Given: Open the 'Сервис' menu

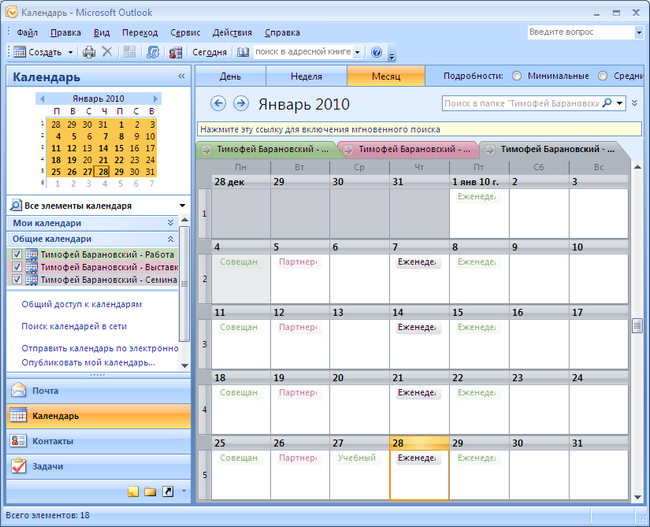Looking at the screenshot, I should [185, 32].
